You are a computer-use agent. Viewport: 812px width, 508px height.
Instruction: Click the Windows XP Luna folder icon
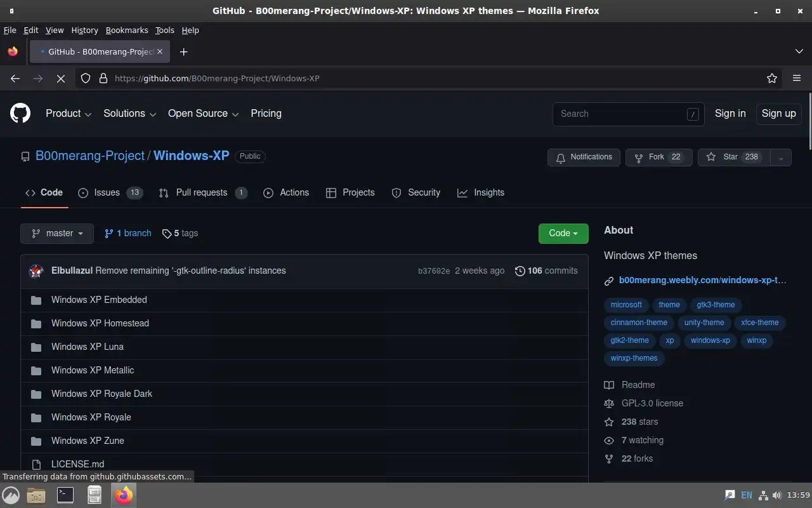(36, 347)
